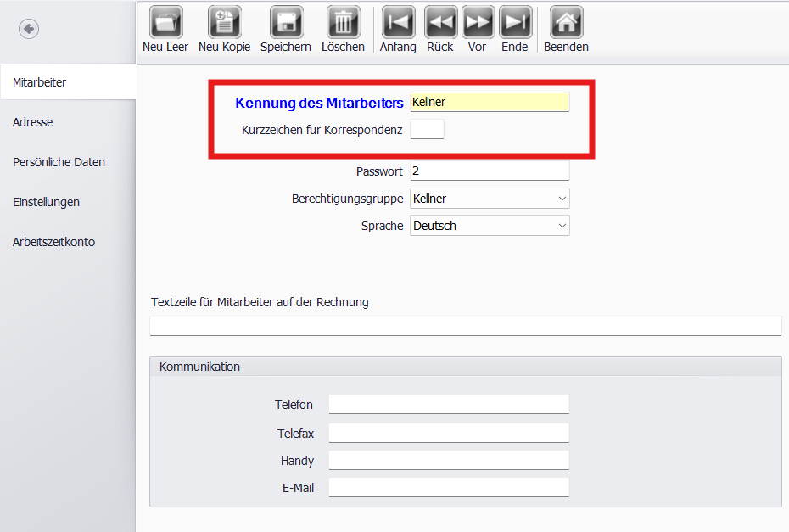
Task: Click the Kennung des Mitarbeiters field
Action: [x=490, y=102]
